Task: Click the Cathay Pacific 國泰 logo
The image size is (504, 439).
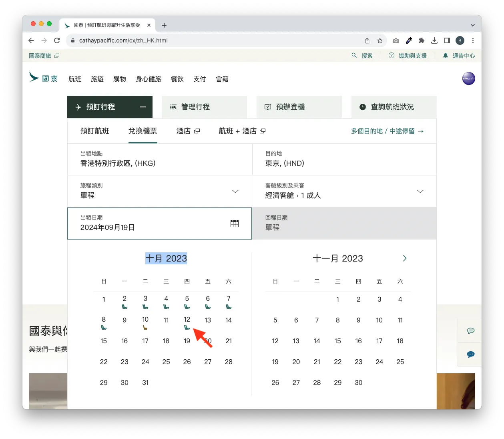Action: click(43, 77)
